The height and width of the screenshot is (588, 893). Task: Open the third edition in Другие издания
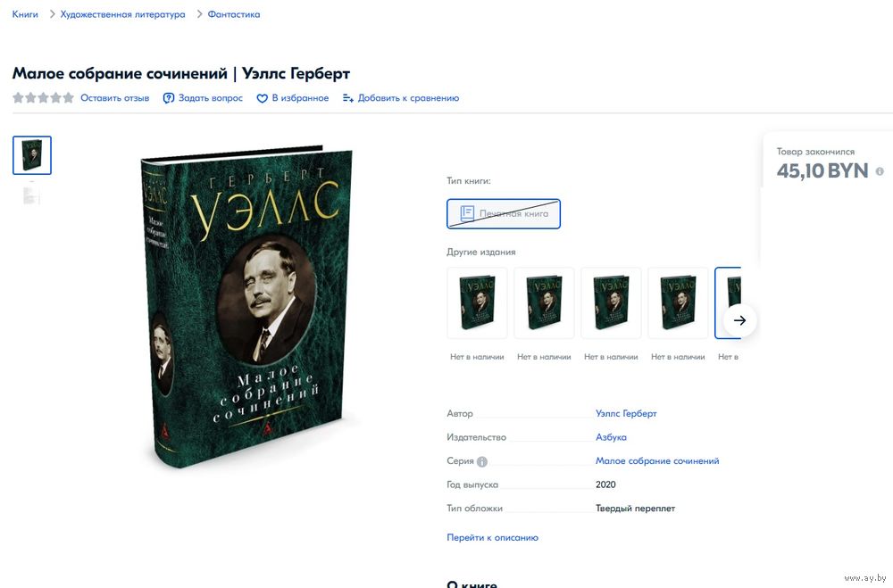611,302
